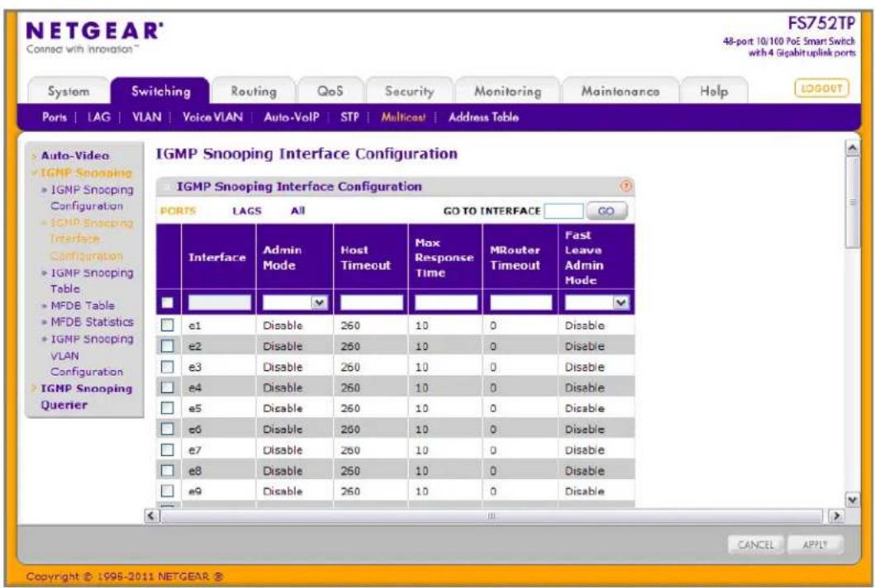Screen dimensions: 875x588
Task: Click the Go To Interface input field
Action: (564, 211)
